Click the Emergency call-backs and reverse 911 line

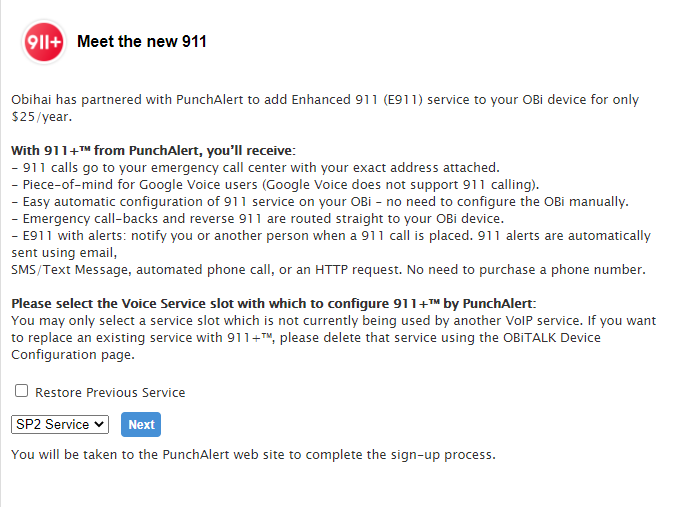(x=258, y=219)
